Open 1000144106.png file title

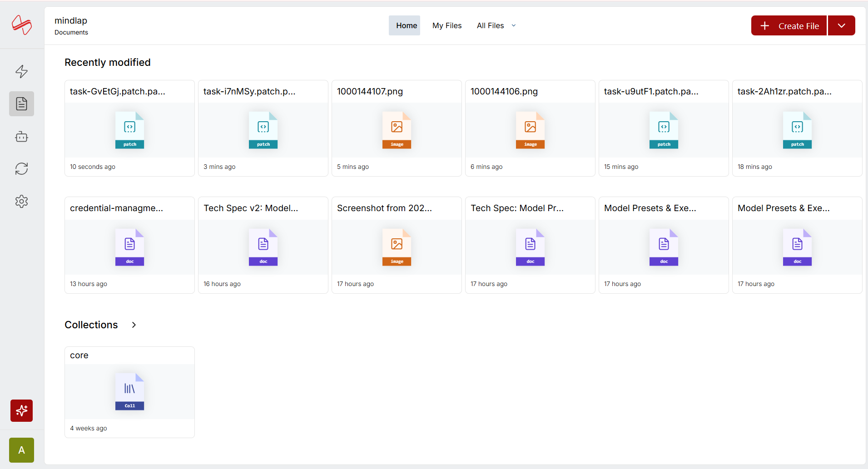point(504,91)
